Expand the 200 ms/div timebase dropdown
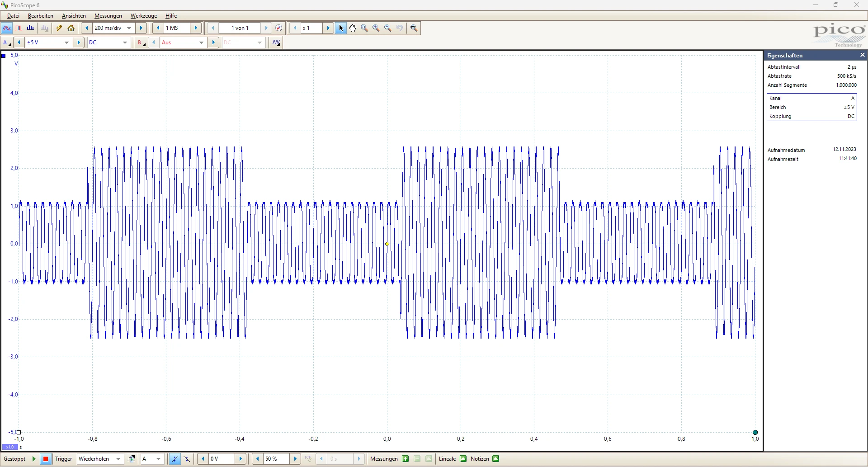This screenshot has width=868, height=467. (x=129, y=28)
